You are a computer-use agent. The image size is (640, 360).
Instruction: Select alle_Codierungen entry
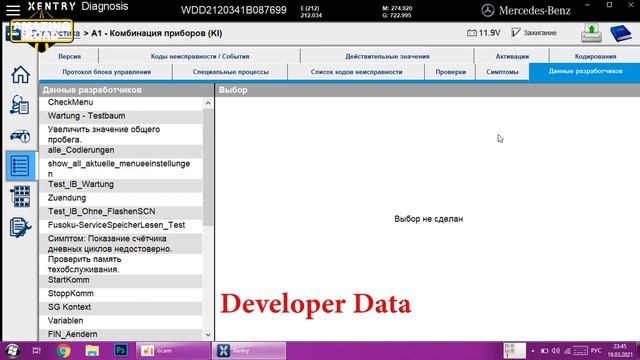pos(121,151)
